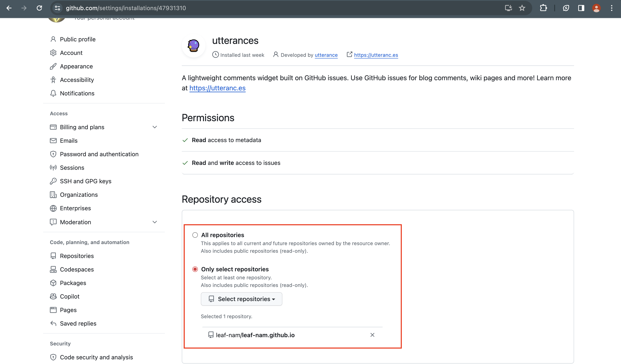Bookmark this page with the star icon
Screen dimensions: 621x364
point(522,8)
